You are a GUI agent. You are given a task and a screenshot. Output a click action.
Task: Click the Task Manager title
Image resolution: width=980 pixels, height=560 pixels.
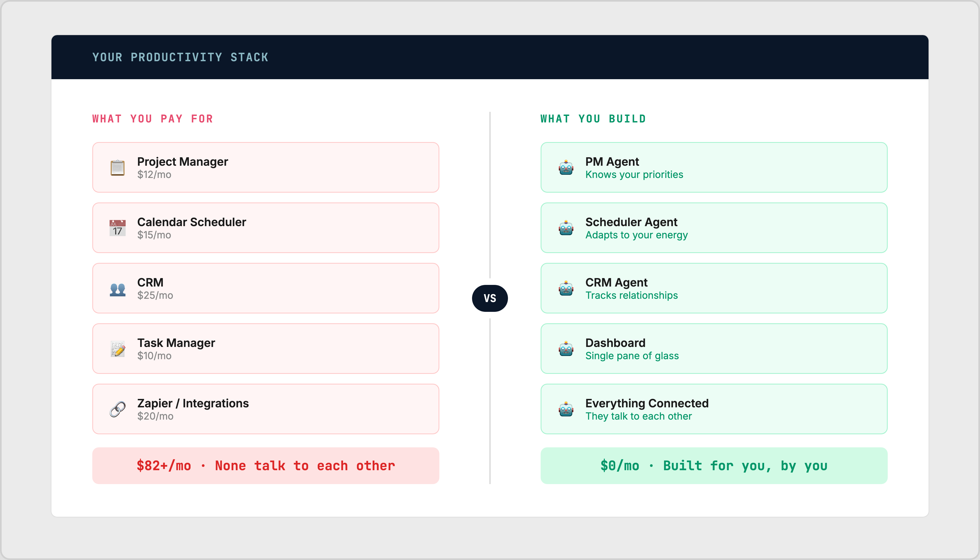click(176, 343)
